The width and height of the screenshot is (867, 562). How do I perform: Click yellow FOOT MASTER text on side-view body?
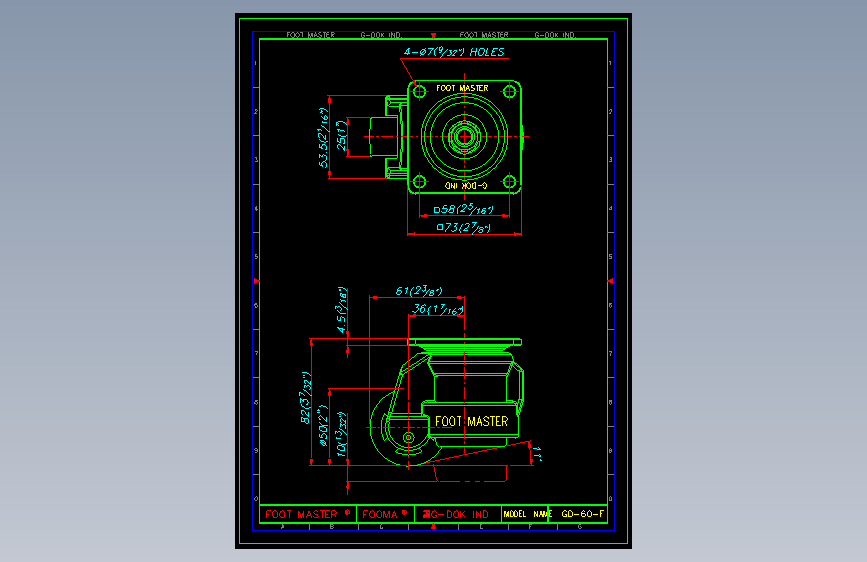tap(471, 422)
